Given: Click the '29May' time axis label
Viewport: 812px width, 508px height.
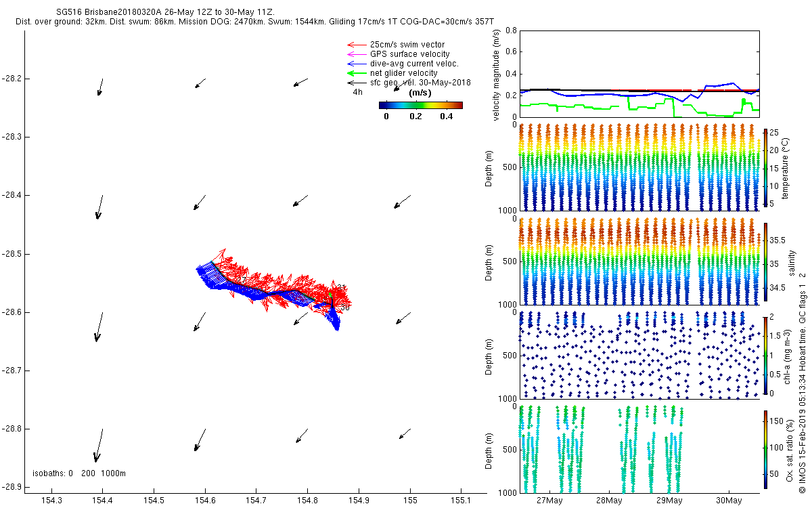Looking at the screenshot, I should [669, 501].
